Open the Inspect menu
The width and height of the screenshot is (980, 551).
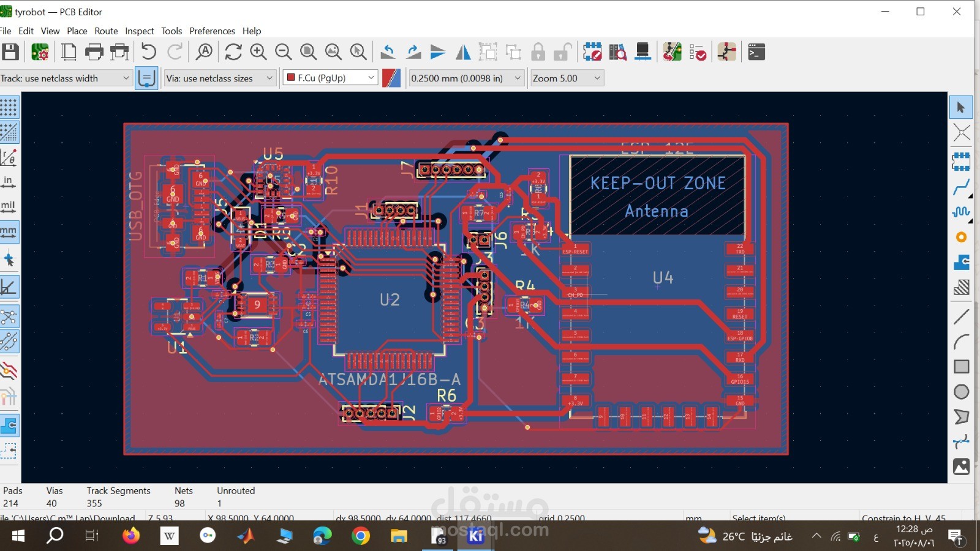tap(140, 31)
